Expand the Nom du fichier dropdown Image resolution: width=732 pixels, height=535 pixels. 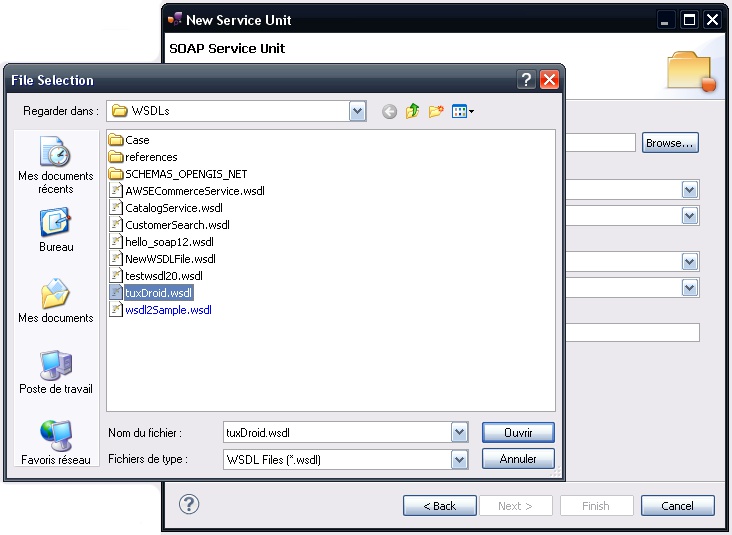click(x=459, y=433)
